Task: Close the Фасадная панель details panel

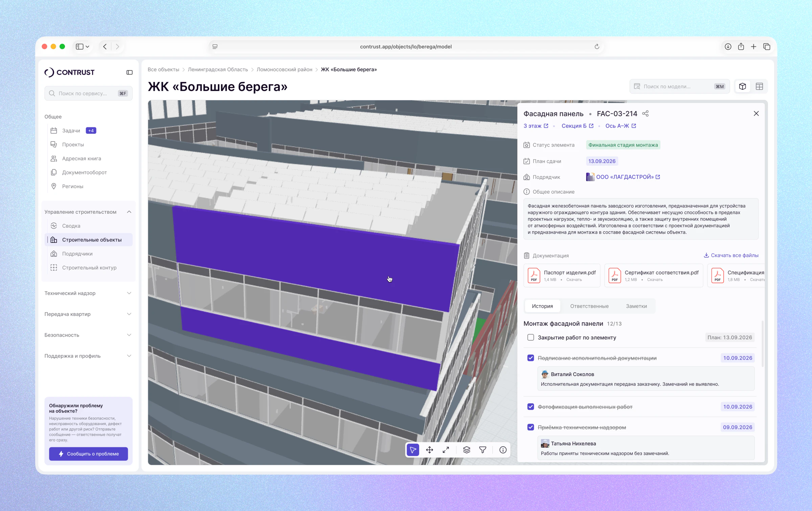Action: coord(756,113)
